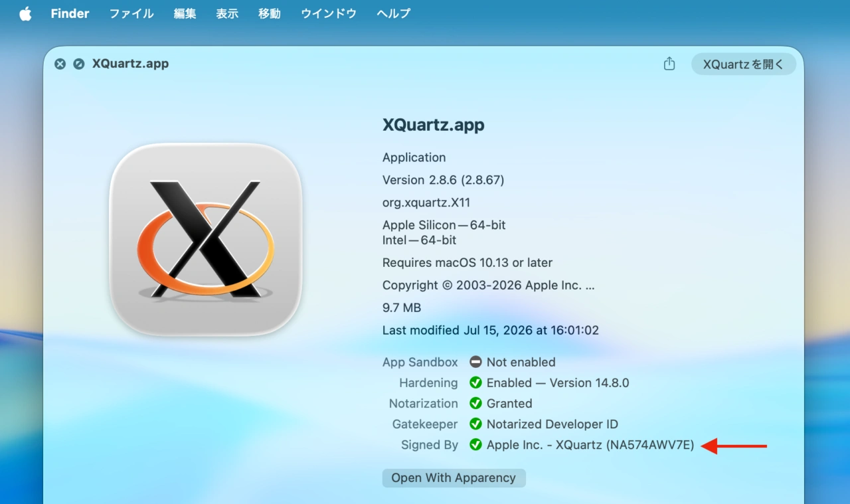Image resolution: width=850 pixels, height=504 pixels.
Task: Click the App Sandbox label
Action: (x=420, y=363)
